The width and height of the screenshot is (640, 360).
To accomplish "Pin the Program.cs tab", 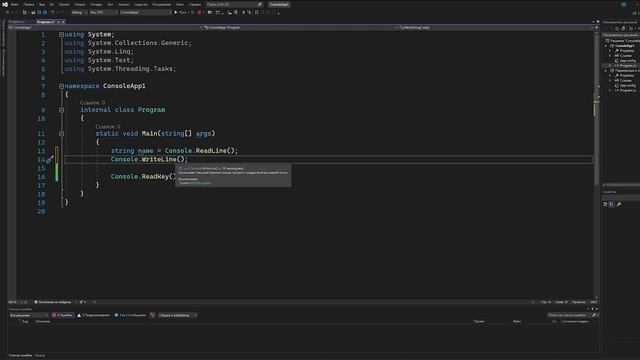I will [58, 22].
